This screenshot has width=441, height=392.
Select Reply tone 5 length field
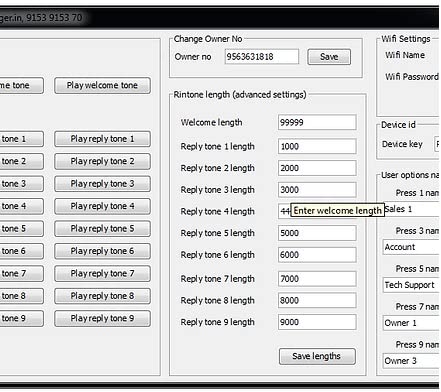(317, 233)
